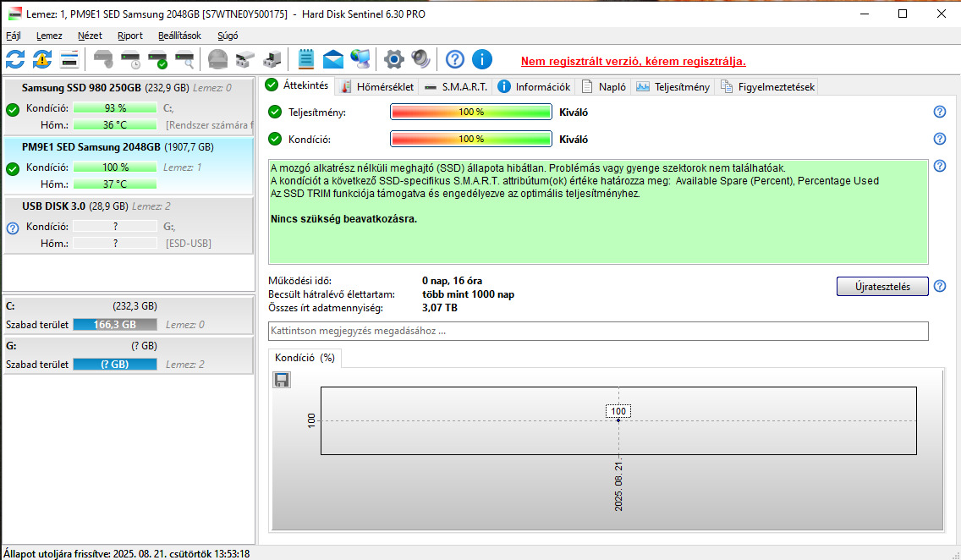Click the disk with magnifying glass icon
Viewport: 961px width, 560px height.
184,59
